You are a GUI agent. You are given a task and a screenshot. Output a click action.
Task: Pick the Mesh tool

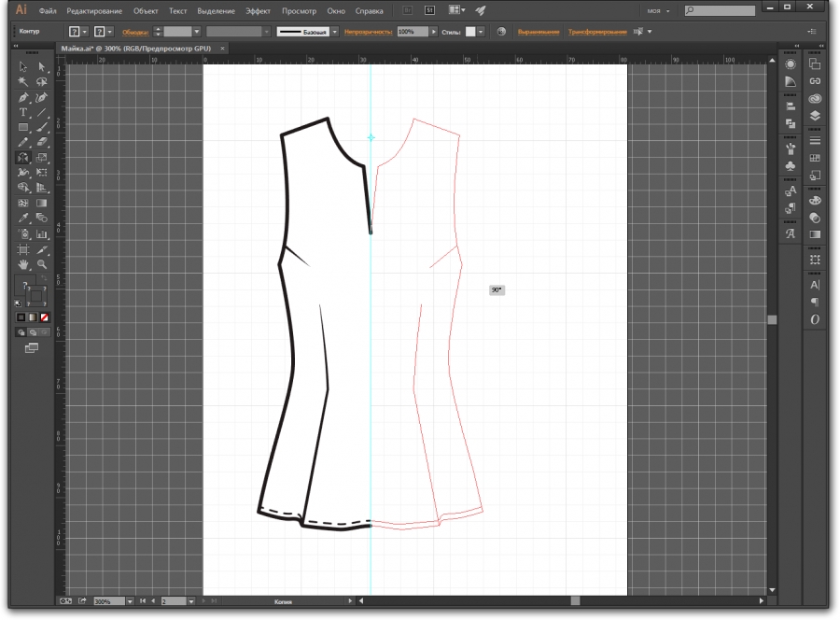[23, 204]
